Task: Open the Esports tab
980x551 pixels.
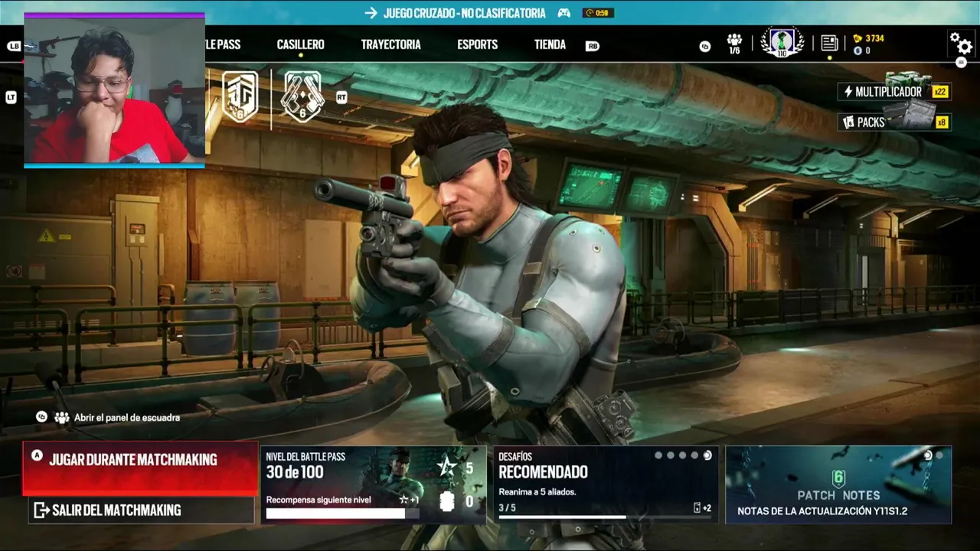Action: pyautogui.click(x=478, y=44)
